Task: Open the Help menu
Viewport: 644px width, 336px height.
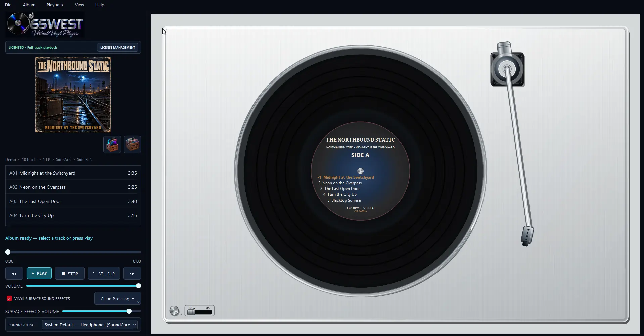Action: 100,5
